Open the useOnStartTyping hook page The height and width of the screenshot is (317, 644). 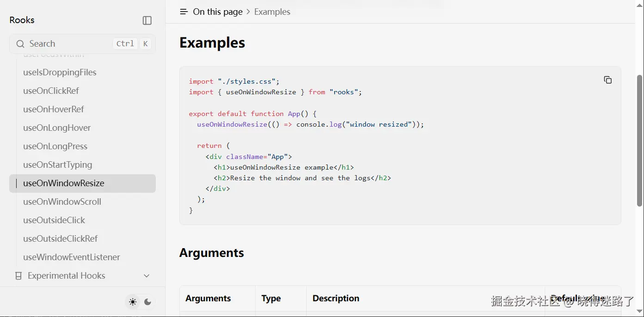pos(57,165)
